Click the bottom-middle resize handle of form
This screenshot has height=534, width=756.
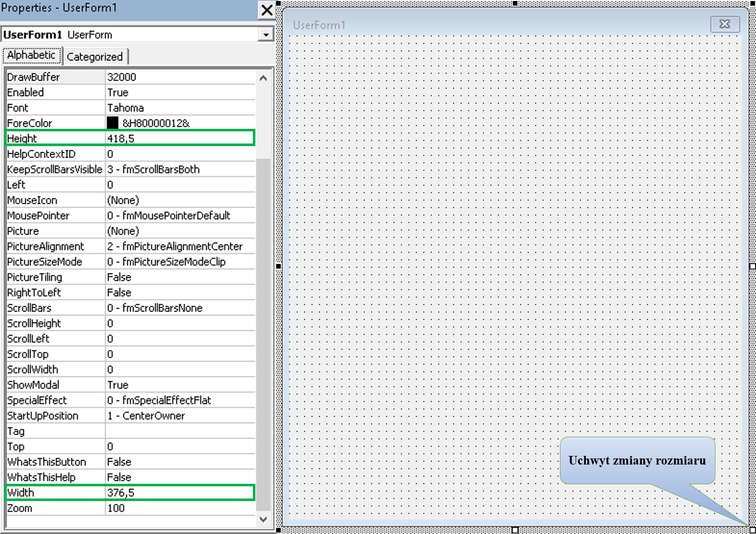pos(515,530)
